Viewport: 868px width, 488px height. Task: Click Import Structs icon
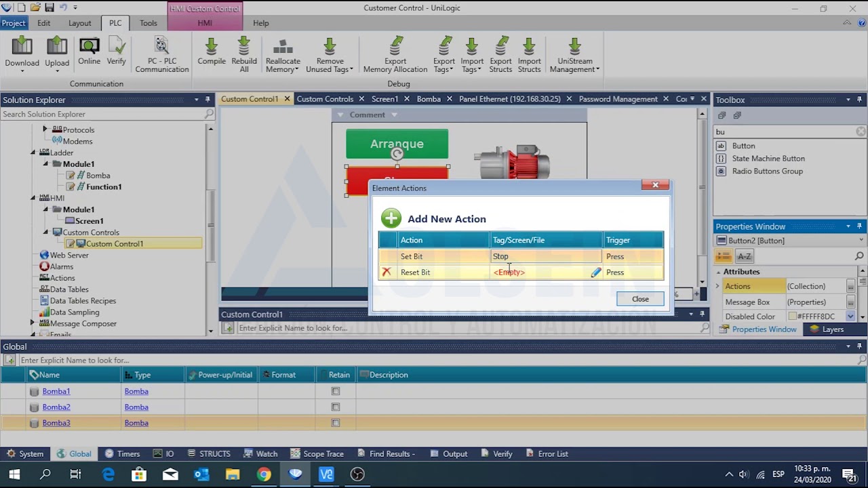point(529,47)
